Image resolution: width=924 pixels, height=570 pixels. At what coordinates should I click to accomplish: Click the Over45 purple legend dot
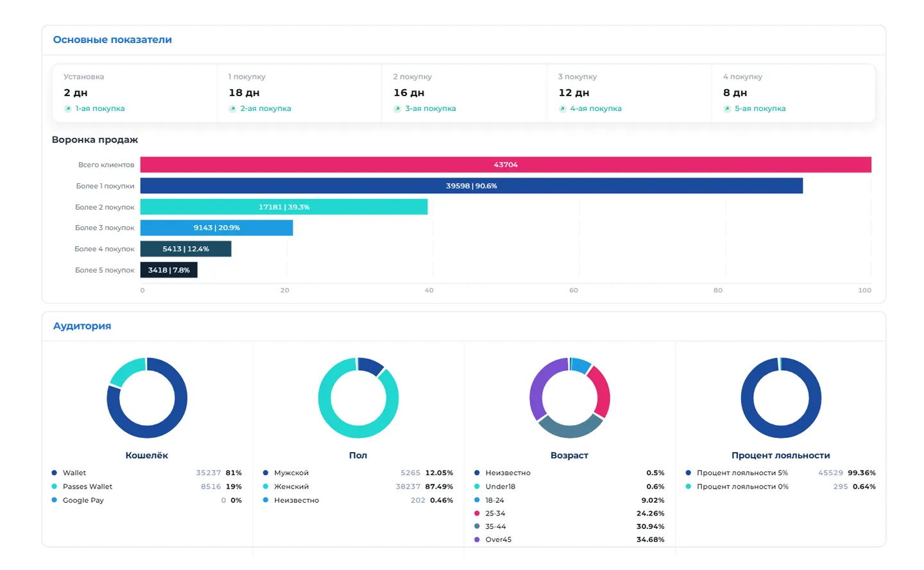pyautogui.click(x=477, y=540)
